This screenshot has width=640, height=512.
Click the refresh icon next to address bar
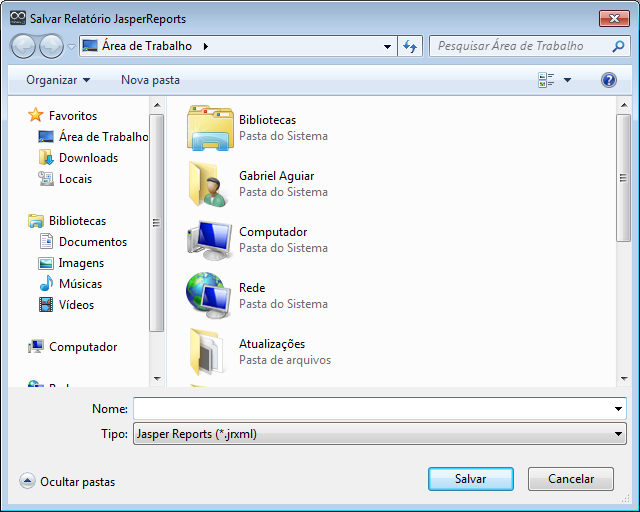(x=409, y=46)
